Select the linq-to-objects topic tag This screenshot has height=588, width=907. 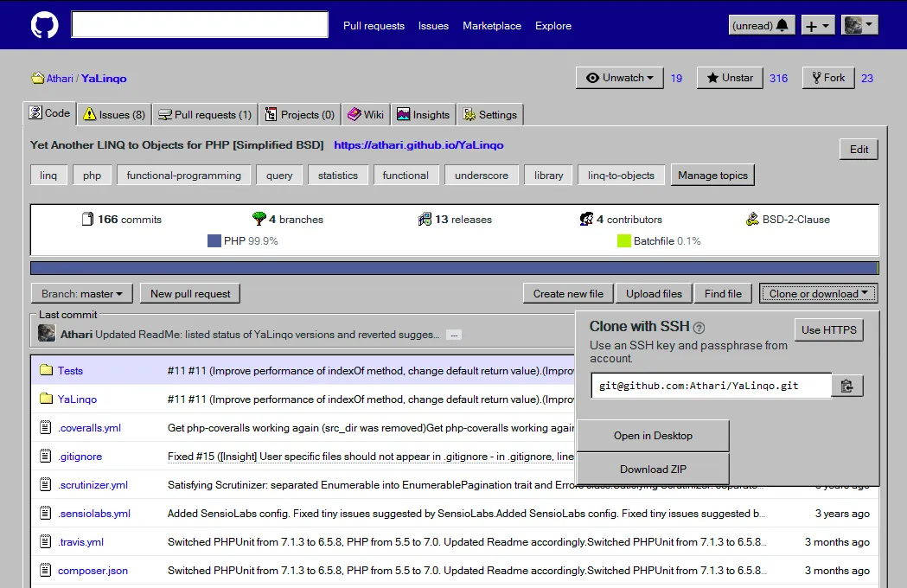pyautogui.click(x=621, y=176)
